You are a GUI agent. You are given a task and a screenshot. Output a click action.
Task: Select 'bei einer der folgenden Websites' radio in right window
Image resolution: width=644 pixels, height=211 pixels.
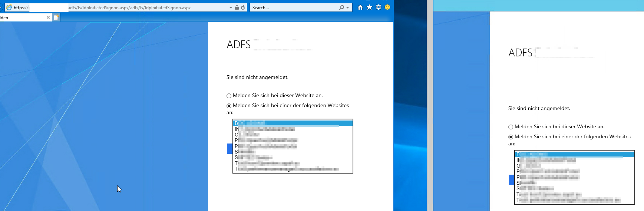pyautogui.click(x=511, y=137)
